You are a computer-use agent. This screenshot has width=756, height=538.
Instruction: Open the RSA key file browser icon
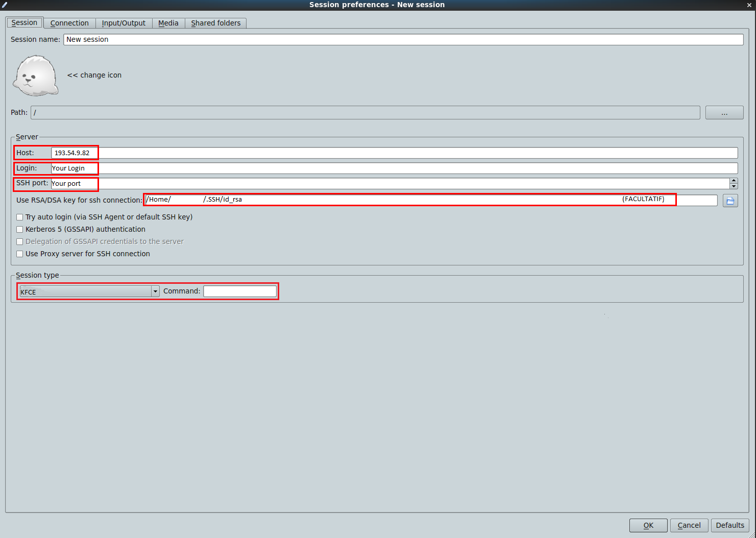point(730,201)
